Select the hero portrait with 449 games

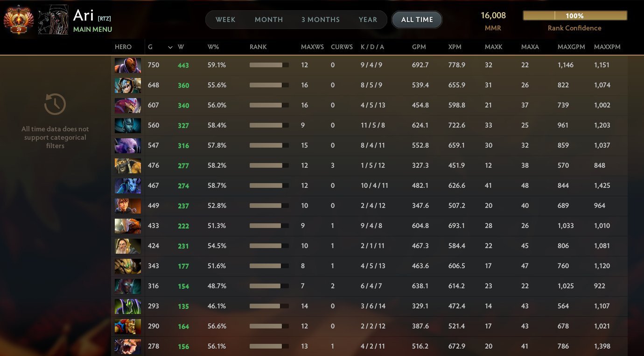128,206
